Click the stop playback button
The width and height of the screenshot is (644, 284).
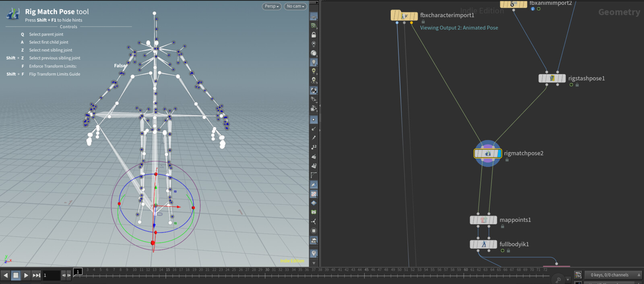coord(16,275)
